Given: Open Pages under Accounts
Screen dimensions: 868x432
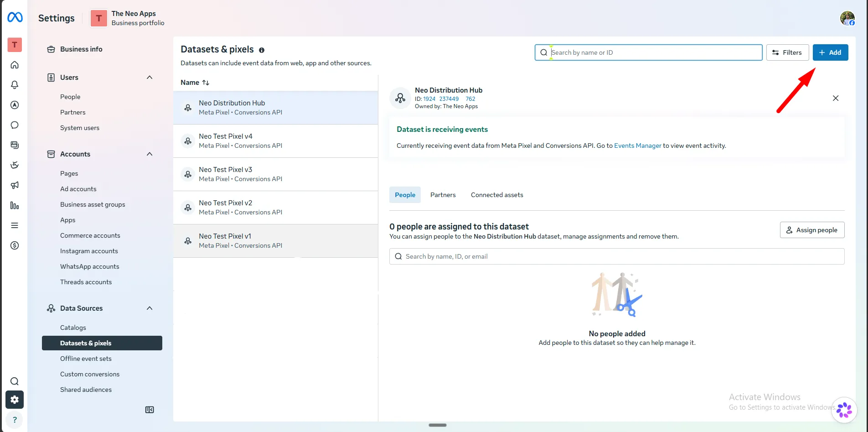Looking at the screenshot, I should pyautogui.click(x=69, y=173).
